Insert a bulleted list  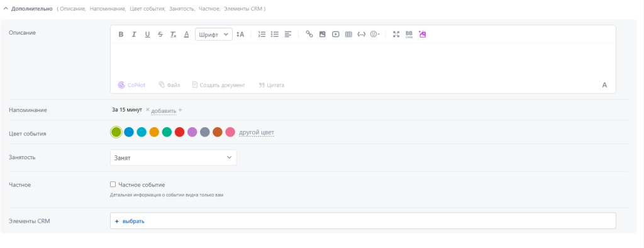[275, 35]
